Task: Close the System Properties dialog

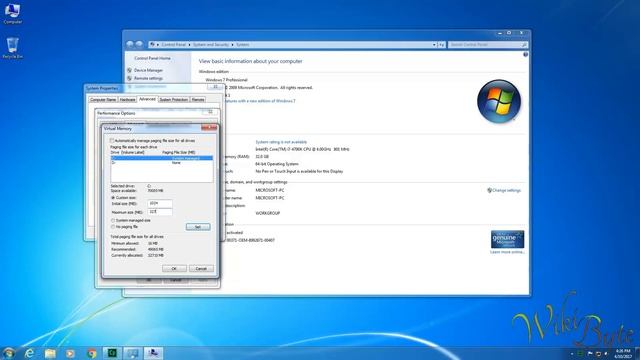Action: (215, 87)
